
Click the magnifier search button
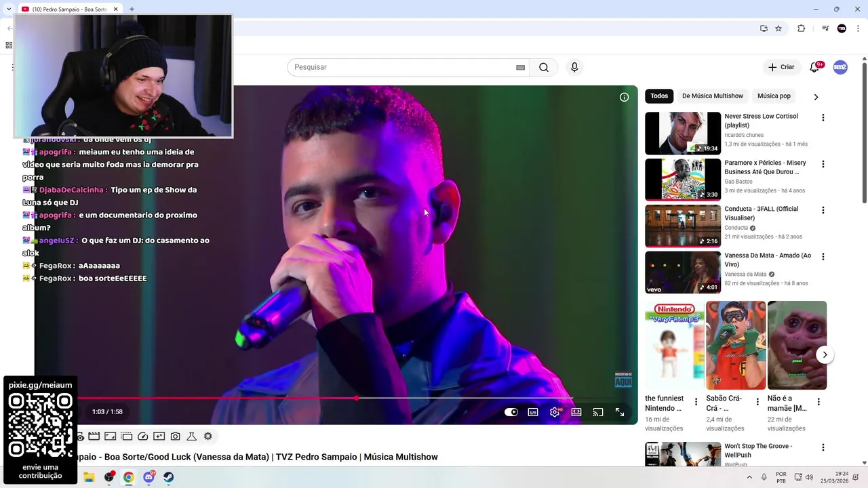544,67
